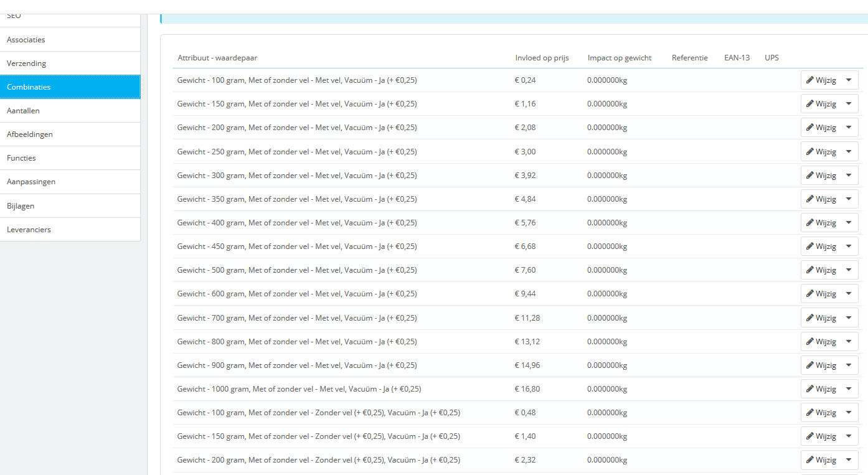Edit the 800 gram Met vel combination

[x=821, y=341]
